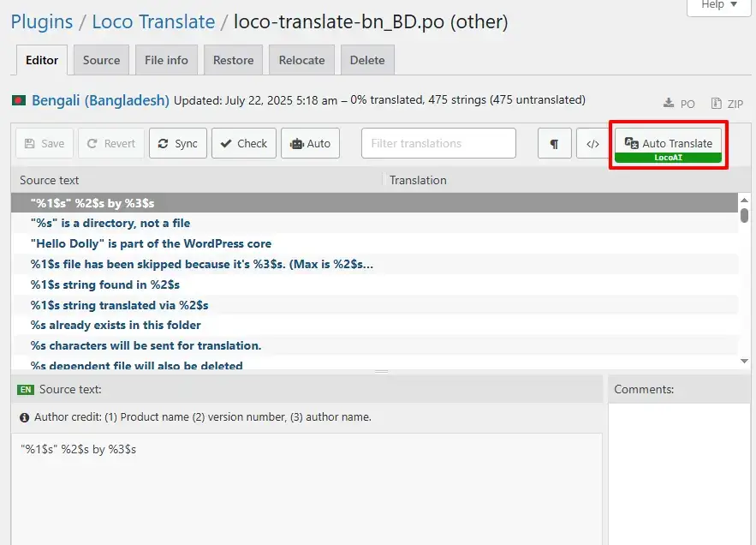The image size is (756, 545).
Task: Select row '%1$s string translated via %2$s'
Action: 375,305
